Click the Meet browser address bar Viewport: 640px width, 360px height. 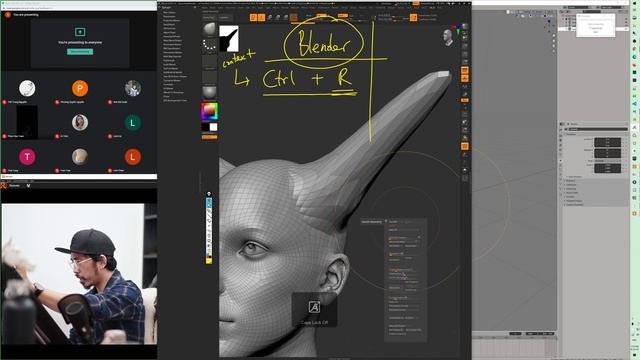(78, 8)
